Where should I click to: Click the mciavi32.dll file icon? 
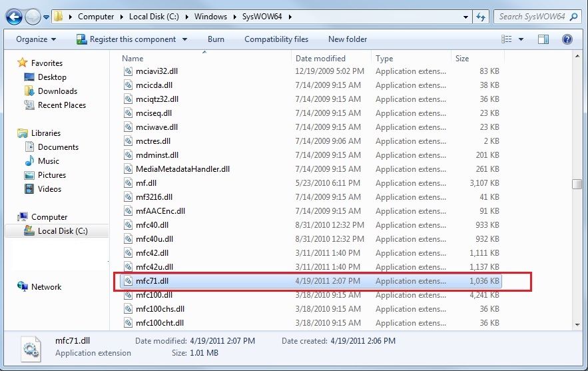tap(129, 71)
